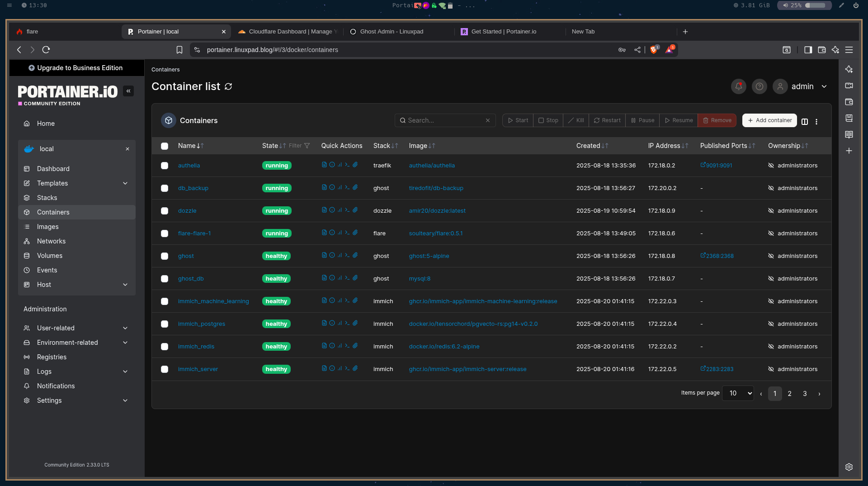Open the help question-mark icon
Image resolution: width=868 pixels, height=486 pixels.
[x=759, y=86]
